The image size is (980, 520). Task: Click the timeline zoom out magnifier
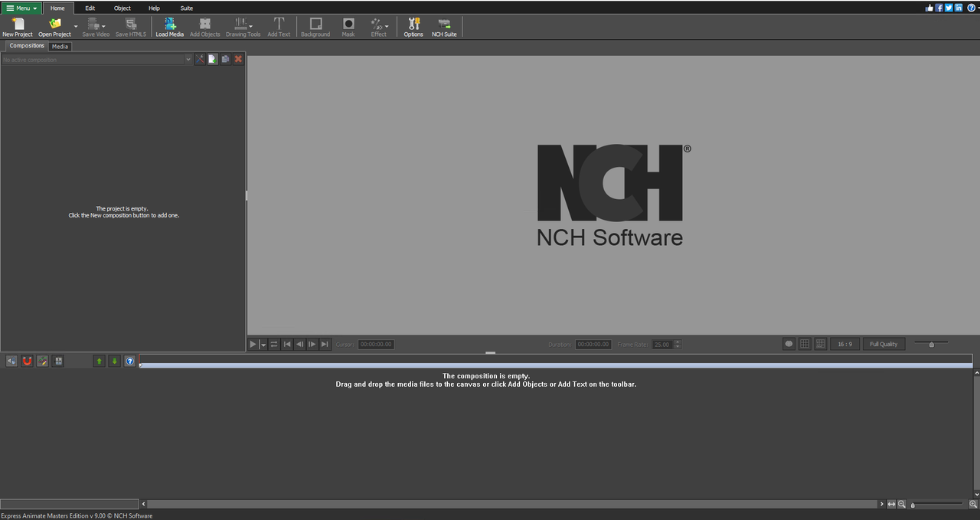pos(902,504)
